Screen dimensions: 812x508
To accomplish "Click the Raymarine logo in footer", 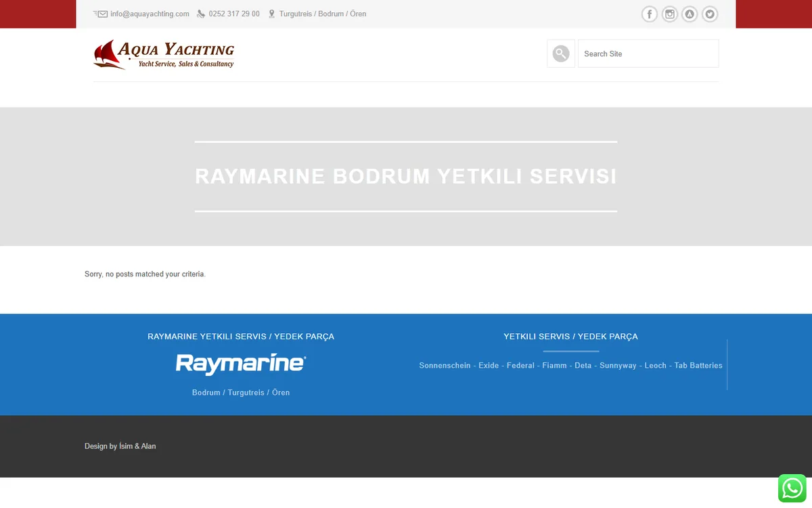I will tap(241, 364).
